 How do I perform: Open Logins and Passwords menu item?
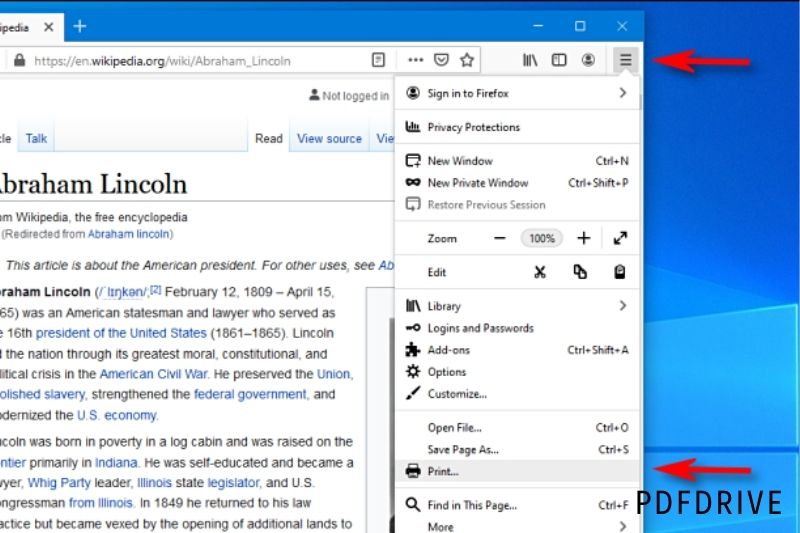tap(517, 328)
